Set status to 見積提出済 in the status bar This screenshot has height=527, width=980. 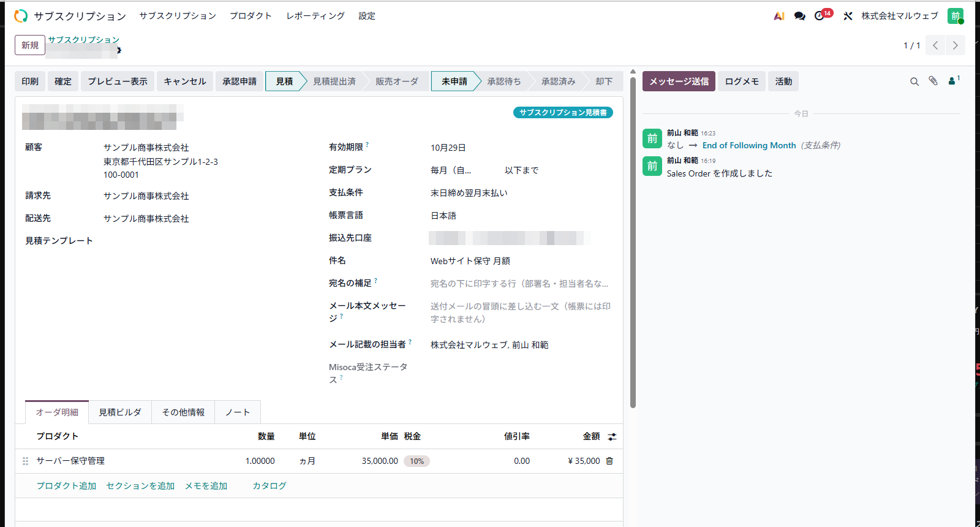[x=334, y=82]
